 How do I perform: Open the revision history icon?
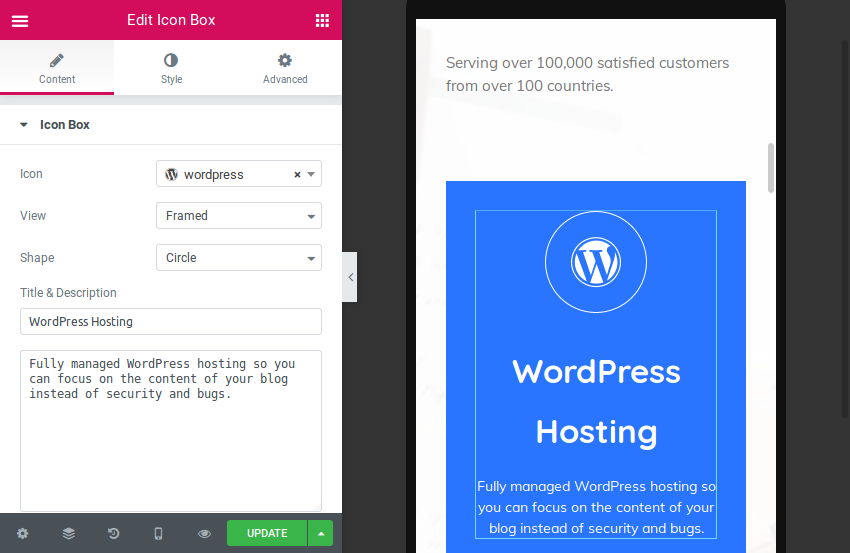click(113, 533)
